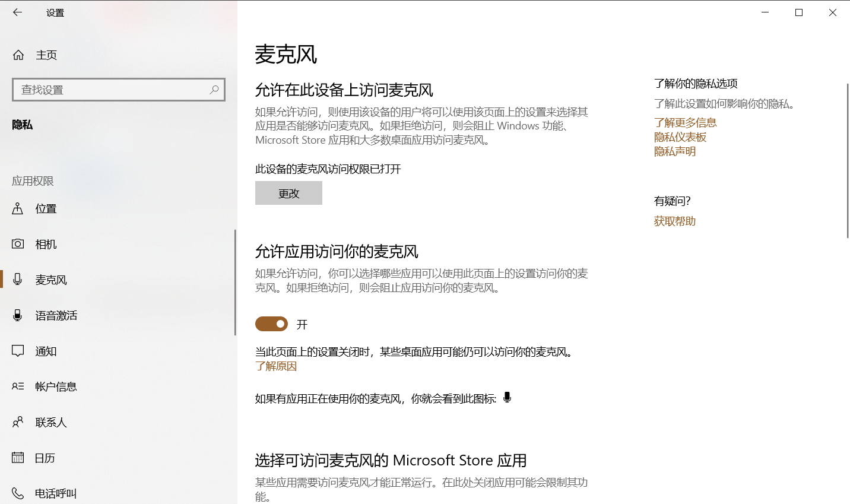This screenshot has height=504, width=850.
Task: Click the 更改 (Change) button
Action: pos(288,193)
